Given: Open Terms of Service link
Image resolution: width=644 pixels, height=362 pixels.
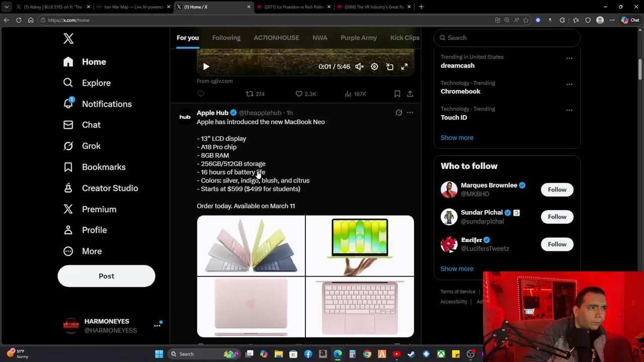Looking at the screenshot, I should (x=458, y=292).
